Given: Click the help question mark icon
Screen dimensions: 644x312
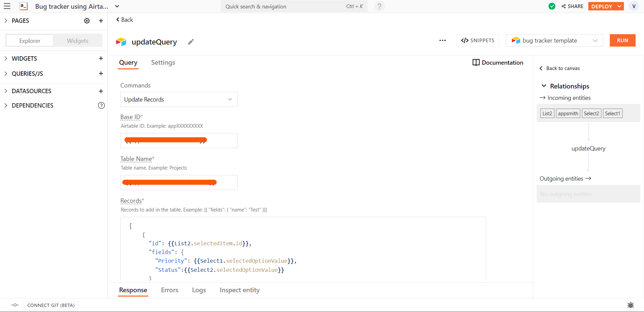Looking at the screenshot, I should click(x=379, y=6).
